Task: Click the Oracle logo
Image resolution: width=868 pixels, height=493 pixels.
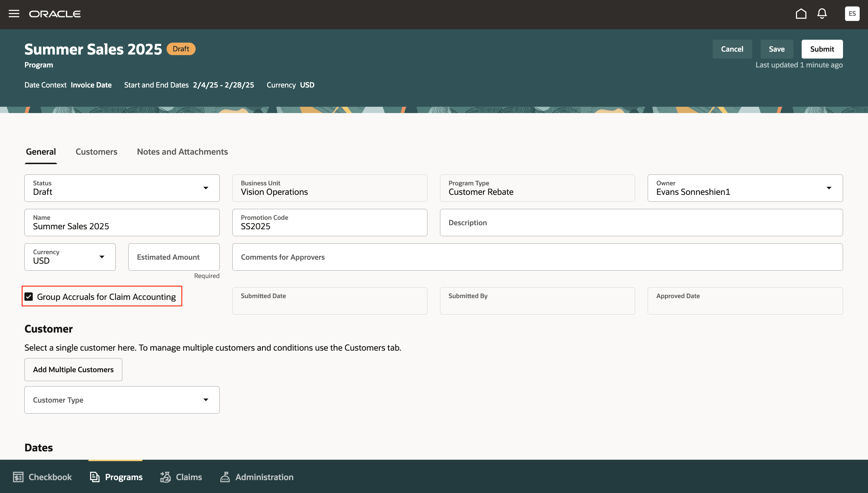Action: coord(55,14)
